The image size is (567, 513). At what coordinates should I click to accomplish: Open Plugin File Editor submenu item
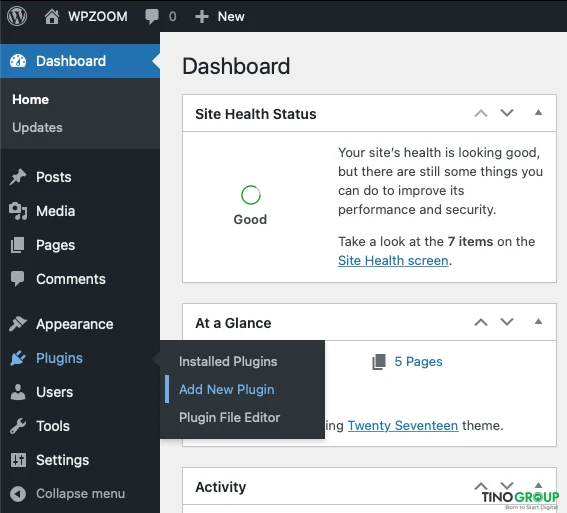pos(230,417)
